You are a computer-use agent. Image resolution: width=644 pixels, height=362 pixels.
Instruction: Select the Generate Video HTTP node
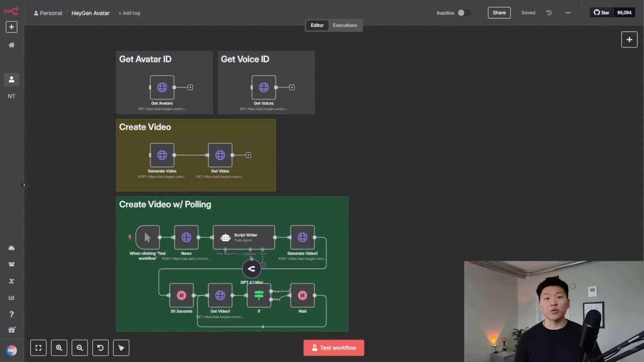tap(162, 155)
